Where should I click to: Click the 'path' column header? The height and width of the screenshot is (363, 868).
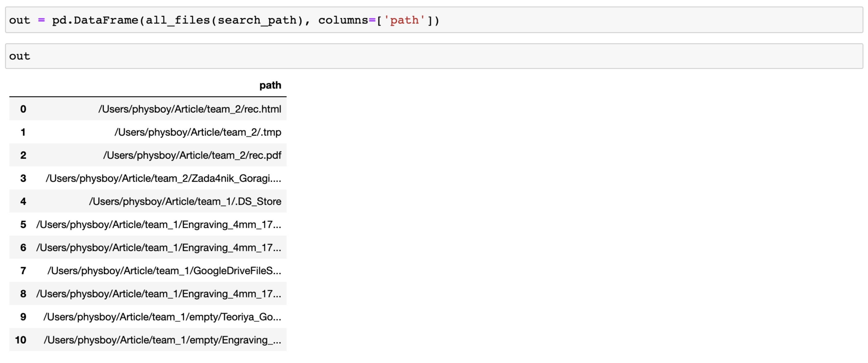pyautogui.click(x=270, y=85)
